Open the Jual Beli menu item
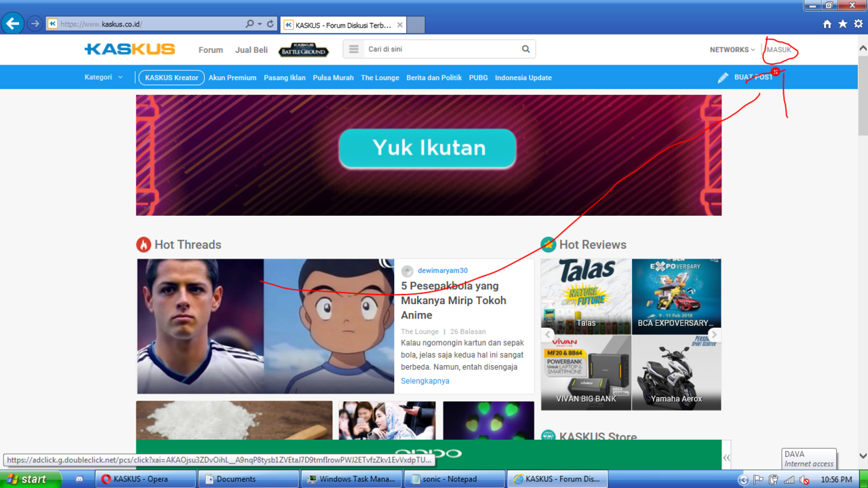Image resolution: width=868 pixels, height=488 pixels. click(x=252, y=50)
